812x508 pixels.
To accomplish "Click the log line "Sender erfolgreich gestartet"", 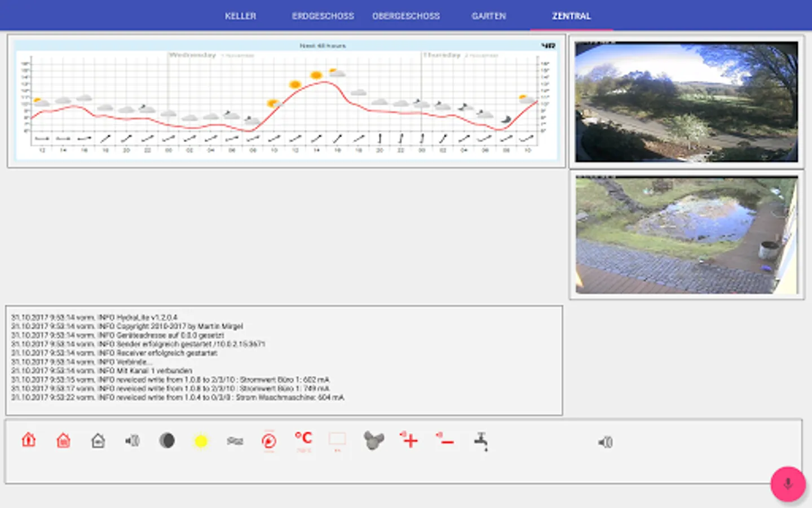I will 138,344.
